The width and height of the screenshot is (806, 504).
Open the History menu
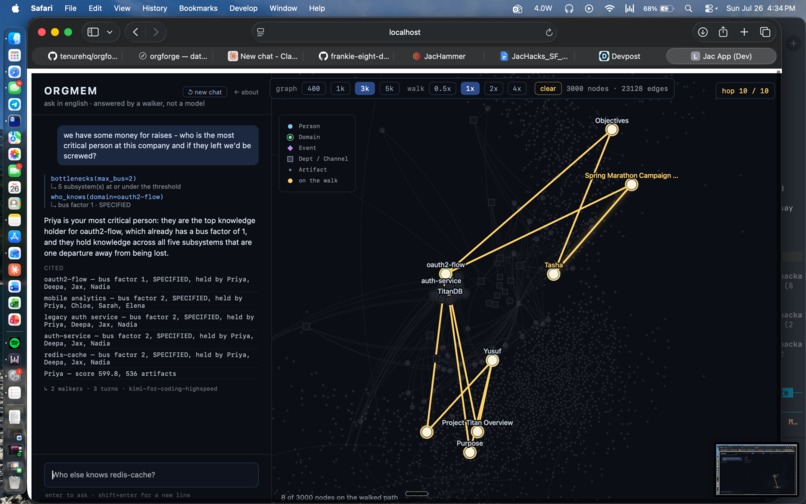click(x=154, y=8)
